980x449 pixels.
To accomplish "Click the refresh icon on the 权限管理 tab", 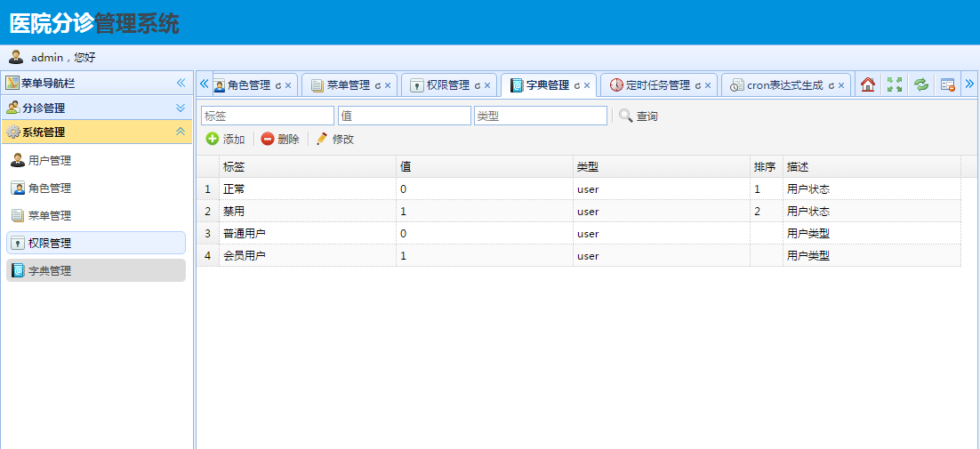I will tap(477, 85).
